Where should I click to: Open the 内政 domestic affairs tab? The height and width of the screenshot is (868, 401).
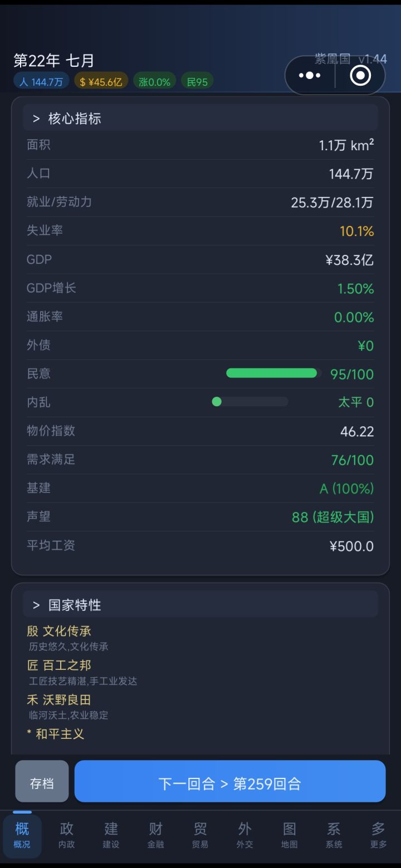(67, 835)
